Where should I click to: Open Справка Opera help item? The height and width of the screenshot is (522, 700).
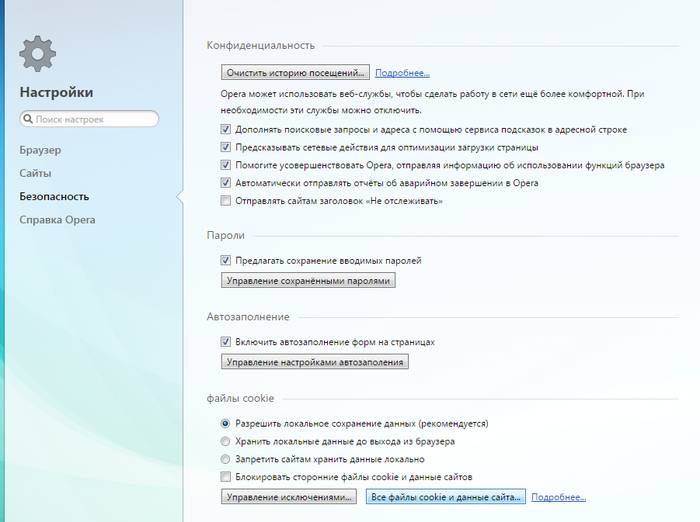click(57, 220)
